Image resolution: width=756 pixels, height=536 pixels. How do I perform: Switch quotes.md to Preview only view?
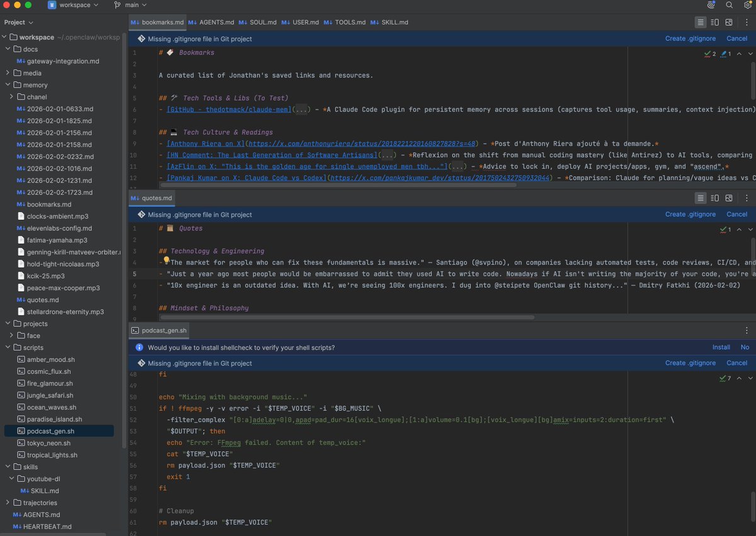729,198
